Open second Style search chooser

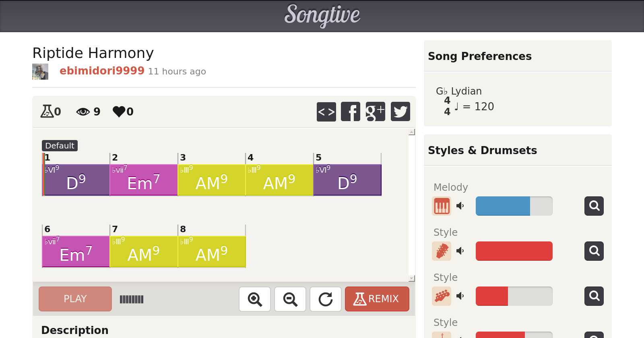pyautogui.click(x=594, y=296)
